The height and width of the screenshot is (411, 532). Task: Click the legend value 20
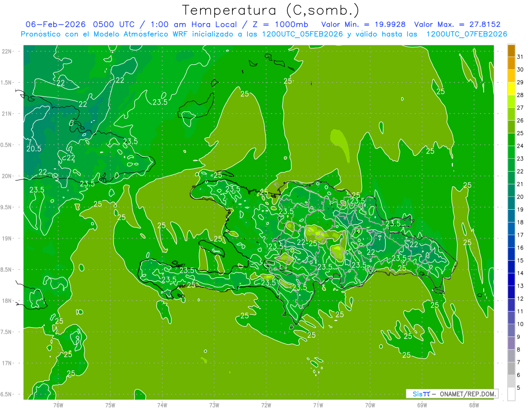point(520,197)
